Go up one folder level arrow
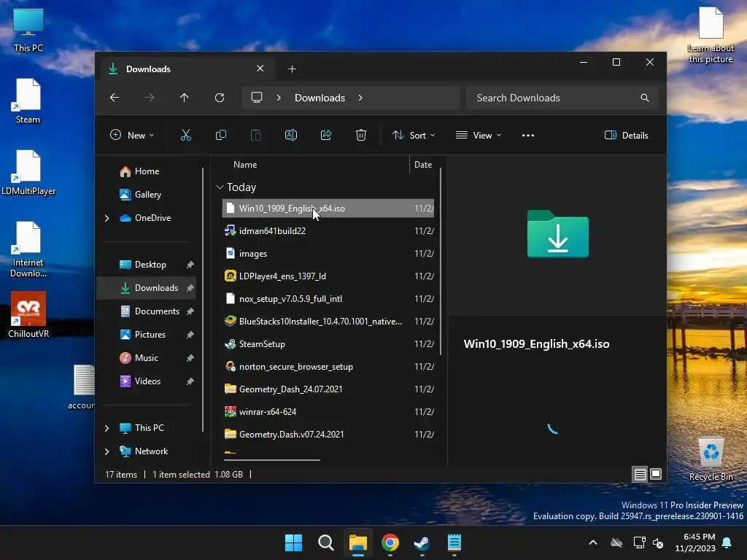 point(185,98)
